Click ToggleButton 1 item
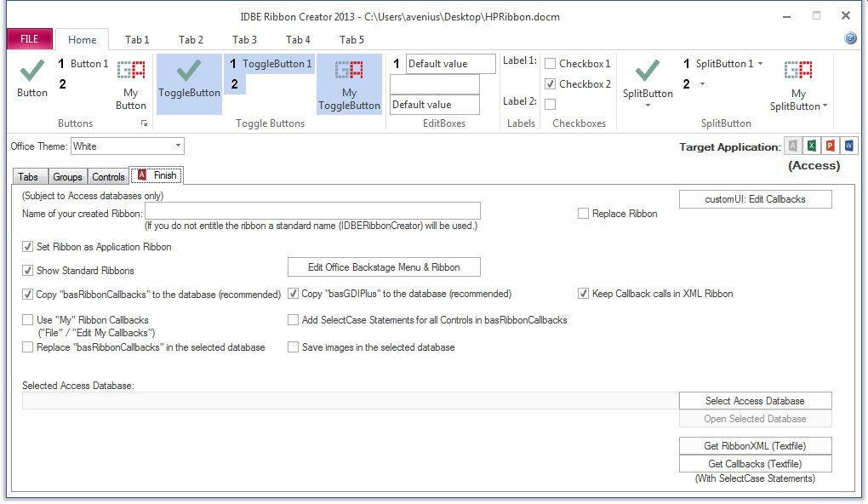The image size is (868, 504). coord(271,64)
